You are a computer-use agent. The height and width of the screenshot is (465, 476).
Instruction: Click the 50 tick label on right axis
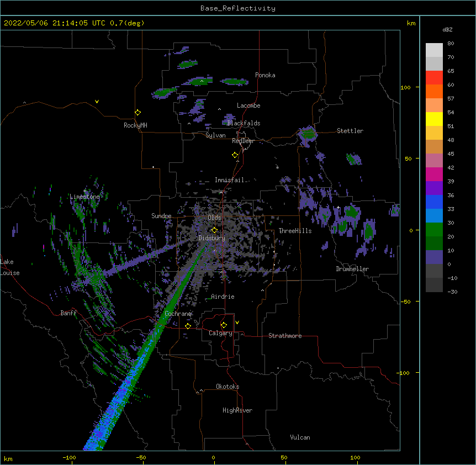(408, 158)
